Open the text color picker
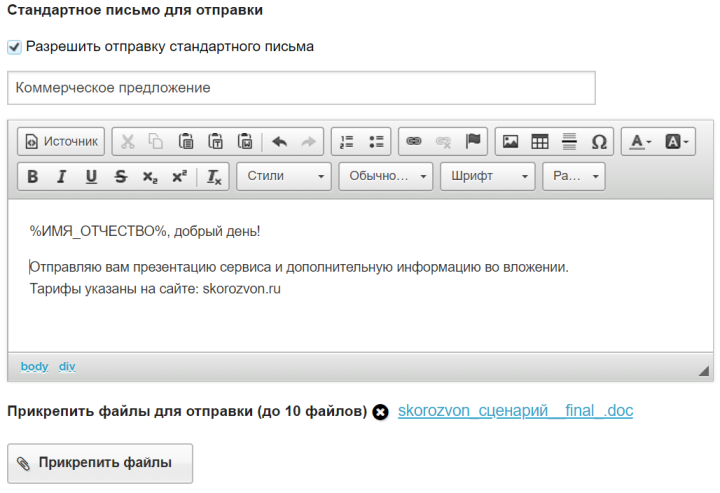Viewport: 720px width, 493px height. coord(640,141)
